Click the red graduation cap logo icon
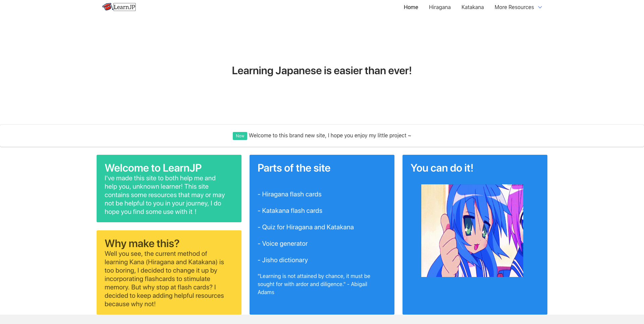This screenshot has height=324, width=644. pyautogui.click(x=107, y=7)
